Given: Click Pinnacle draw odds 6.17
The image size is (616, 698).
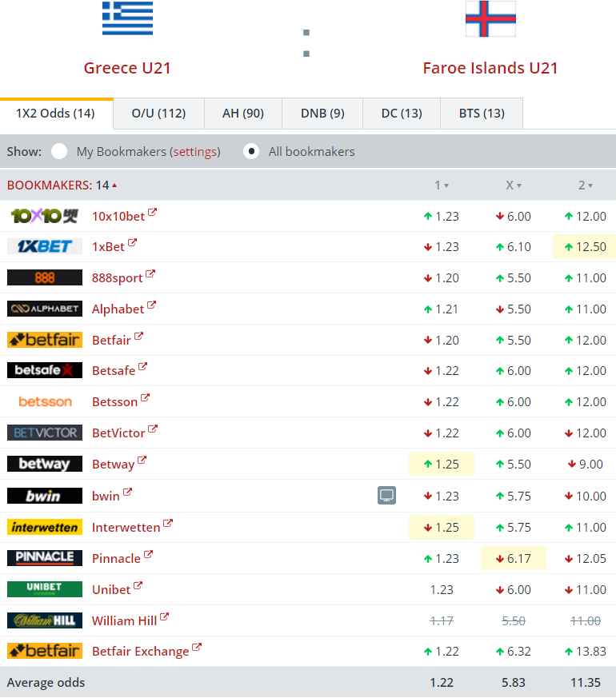Looking at the screenshot, I should coord(514,558).
